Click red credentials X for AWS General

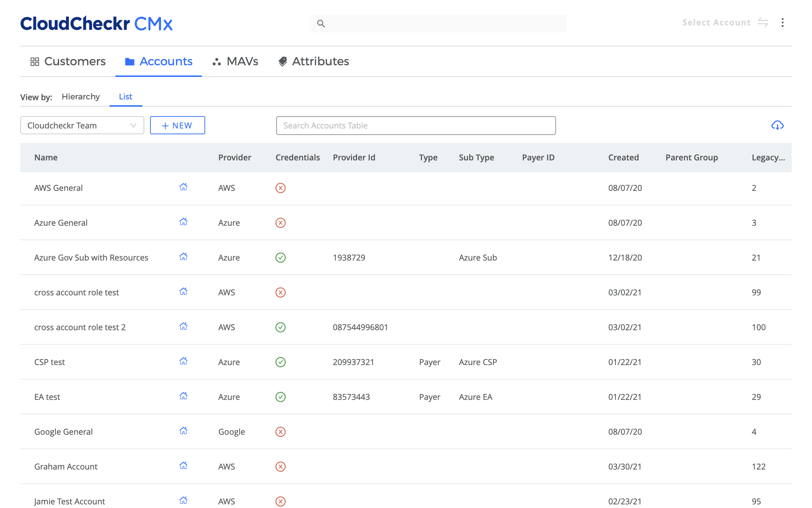(281, 188)
